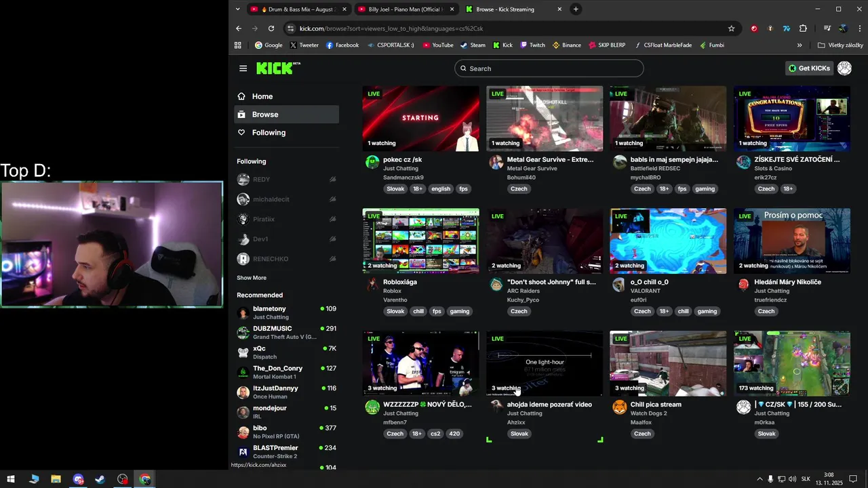Open the Chill pica stream thumbnail
868x488 pixels.
click(668, 363)
